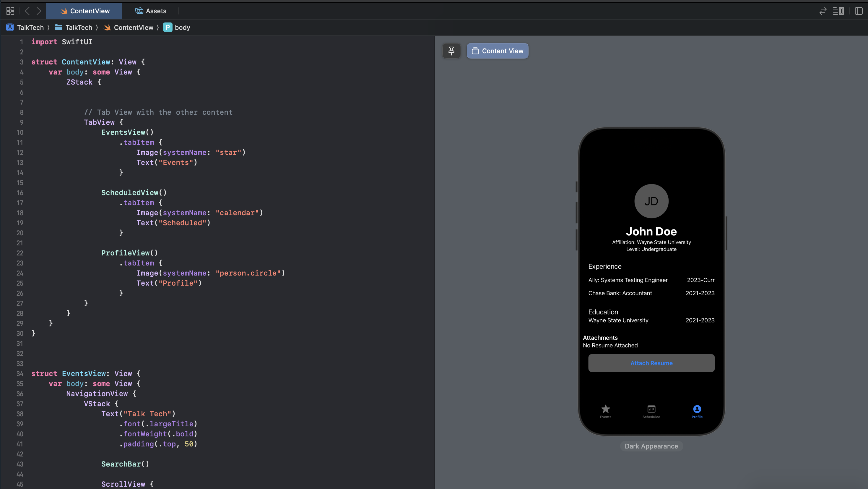The image size is (868, 489).
Task: Tap the Scheduled calendar tab icon
Action: point(651,409)
